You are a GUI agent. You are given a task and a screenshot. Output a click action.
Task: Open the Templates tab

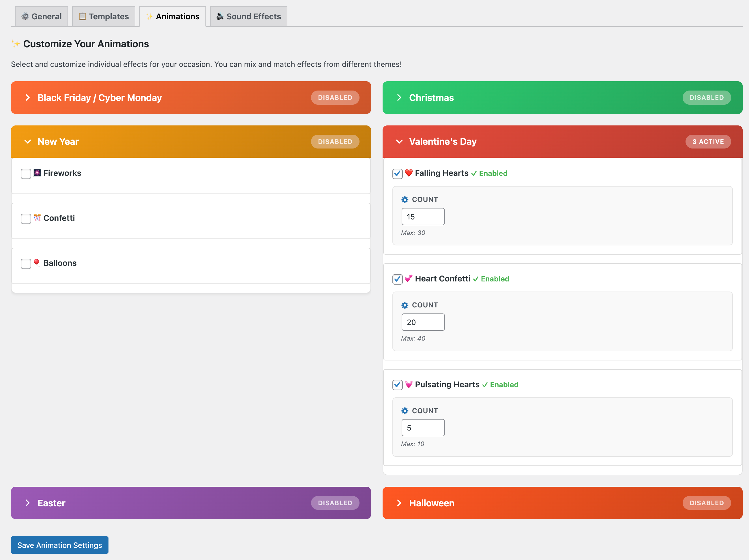[x=104, y=16]
